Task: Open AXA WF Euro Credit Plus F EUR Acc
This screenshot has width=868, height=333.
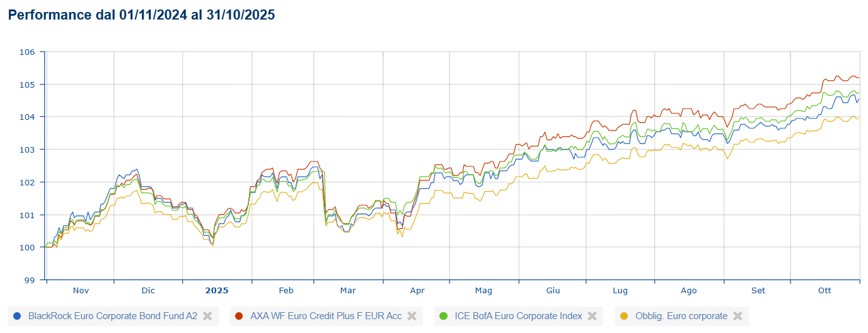Action: click(x=326, y=316)
